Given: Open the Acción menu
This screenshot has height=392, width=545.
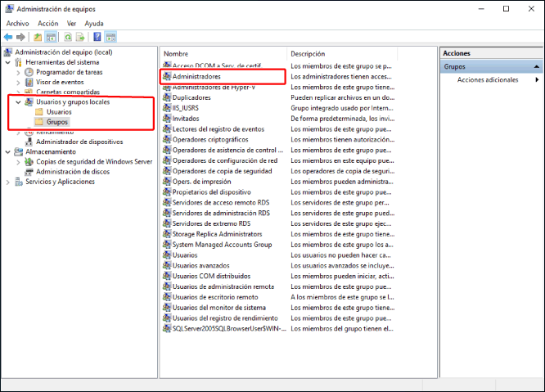Looking at the screenshot, I should click(48, 24).
